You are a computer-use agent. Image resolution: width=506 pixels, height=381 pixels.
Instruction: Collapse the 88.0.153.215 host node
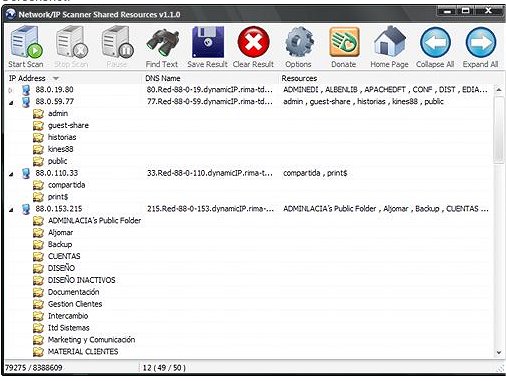[x=11, y=209]
